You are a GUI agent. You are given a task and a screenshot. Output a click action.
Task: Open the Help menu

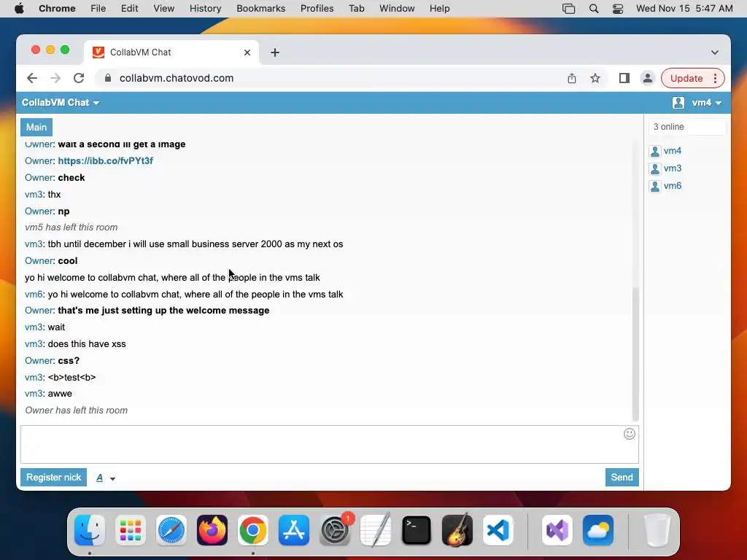click(439, 9)
